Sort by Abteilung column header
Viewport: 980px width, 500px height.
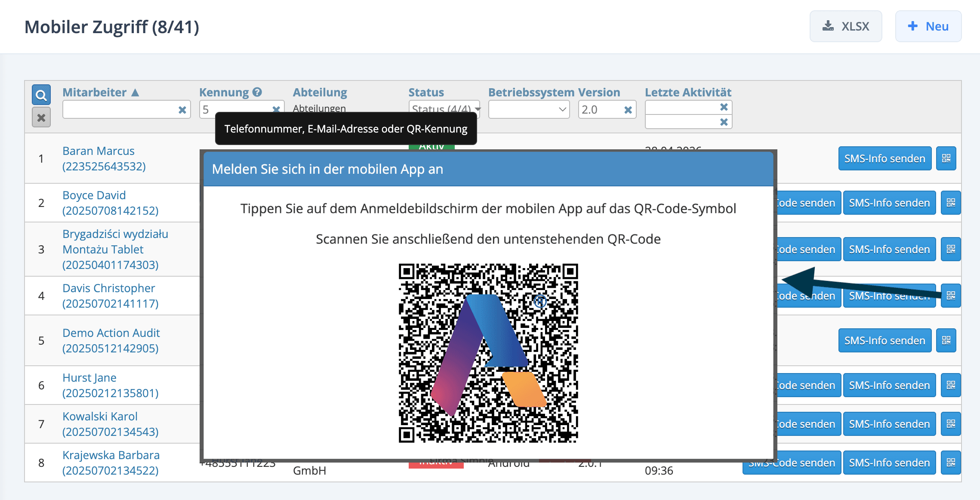(320, 92)
